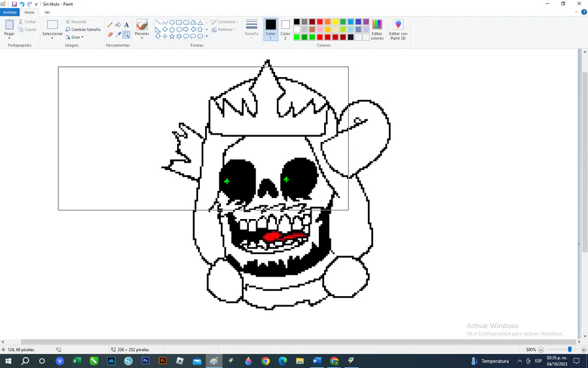This screenshot has width=588, height=368.
Task: Choose the Down arrow shape
Action: tap(158, 37)
